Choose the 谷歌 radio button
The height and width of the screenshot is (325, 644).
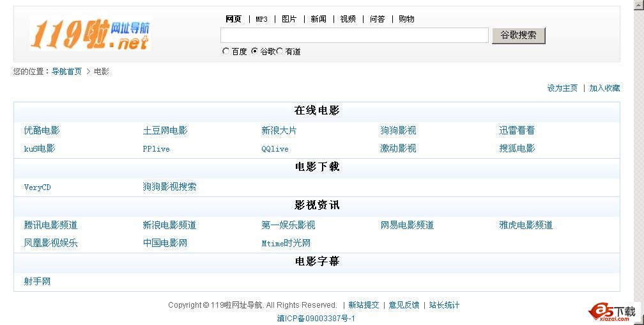point(255,51)
